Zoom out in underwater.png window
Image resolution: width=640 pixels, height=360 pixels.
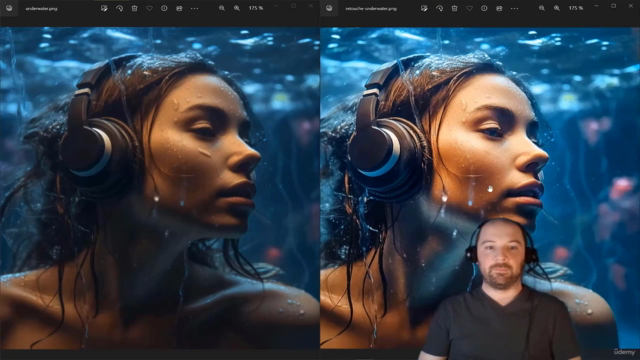(222, 8)
